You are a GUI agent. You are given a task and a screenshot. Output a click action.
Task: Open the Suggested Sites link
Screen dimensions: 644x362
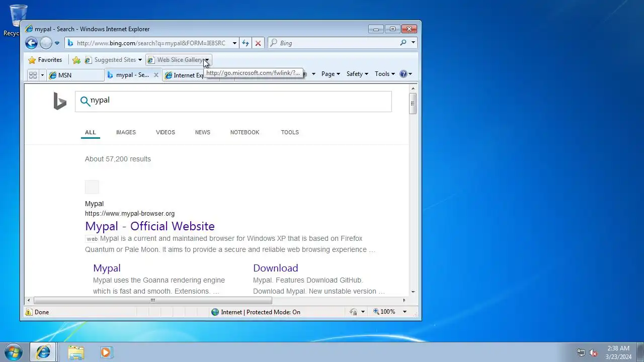point(111,60)
